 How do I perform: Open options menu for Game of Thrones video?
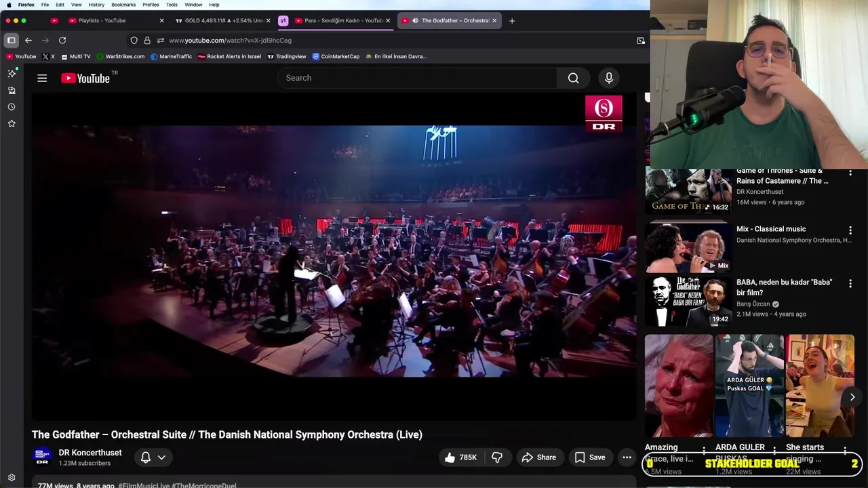click(x=850, y=173)
